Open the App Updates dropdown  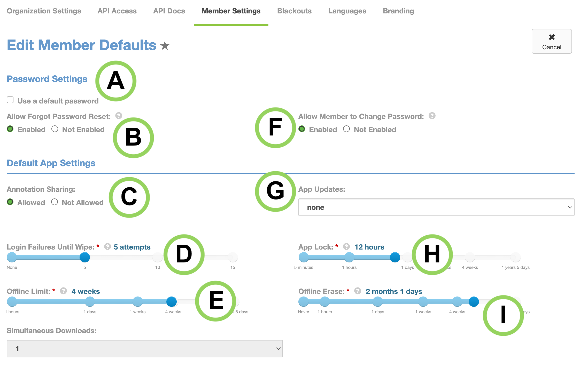click(436, 207)
